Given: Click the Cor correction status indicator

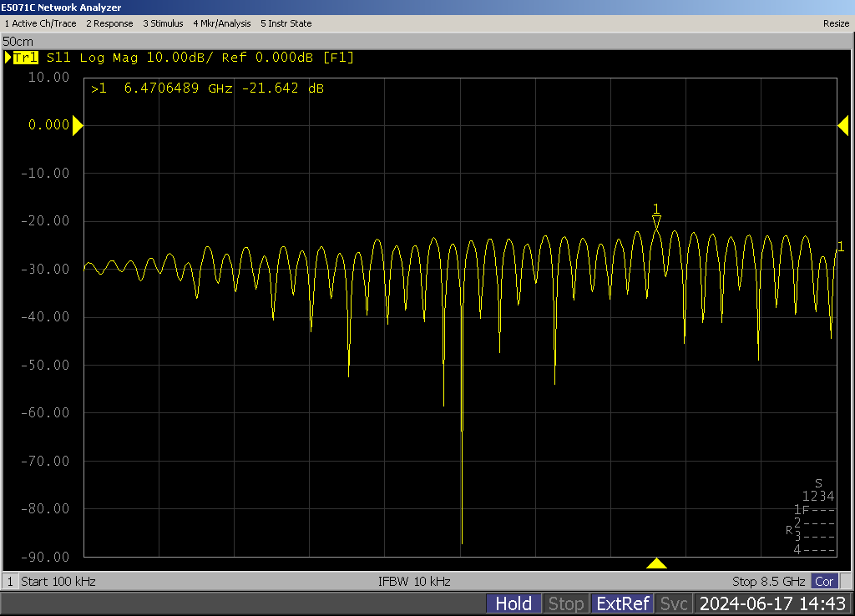Looking at the screenshot, I should tap(824, 581).
